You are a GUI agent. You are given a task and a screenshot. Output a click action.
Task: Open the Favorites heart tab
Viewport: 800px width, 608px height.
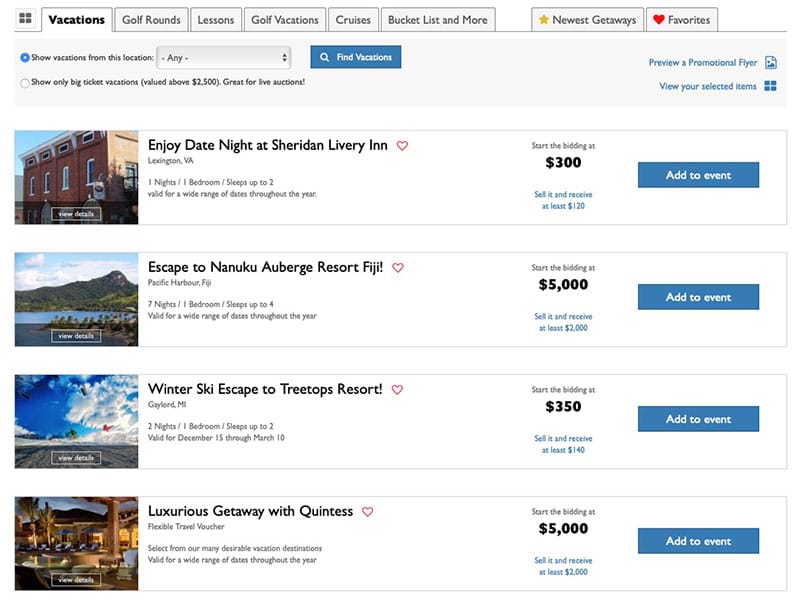click(x=681, y=20)
